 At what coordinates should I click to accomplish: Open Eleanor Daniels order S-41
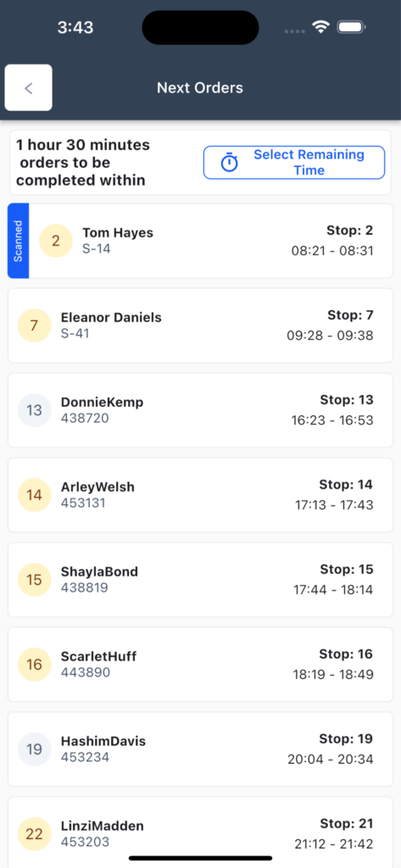200,325
